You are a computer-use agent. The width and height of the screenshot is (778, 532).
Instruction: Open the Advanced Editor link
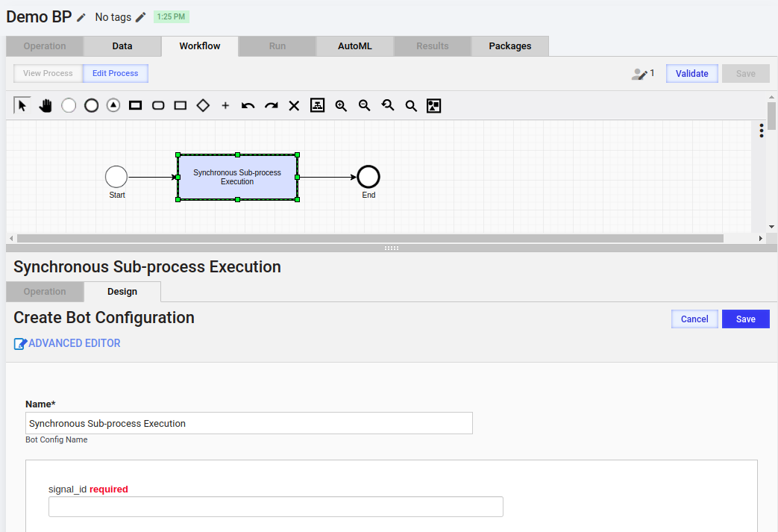click(67, 343)
